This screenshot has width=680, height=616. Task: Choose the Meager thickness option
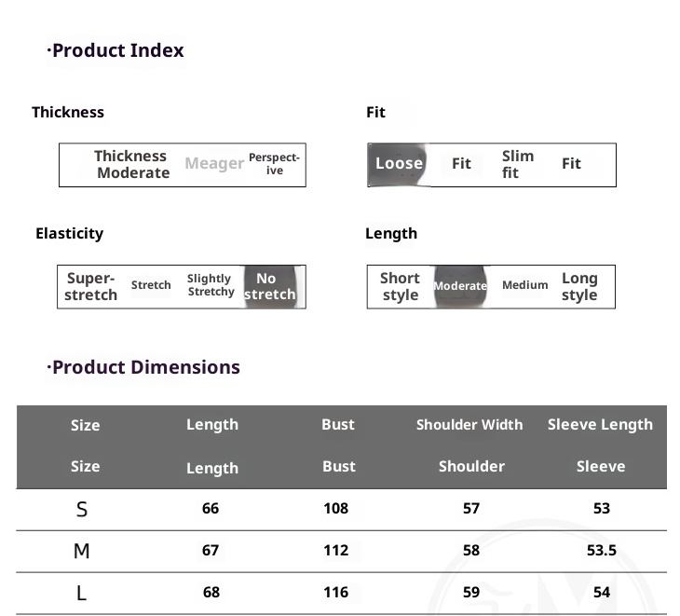[214, 164]
